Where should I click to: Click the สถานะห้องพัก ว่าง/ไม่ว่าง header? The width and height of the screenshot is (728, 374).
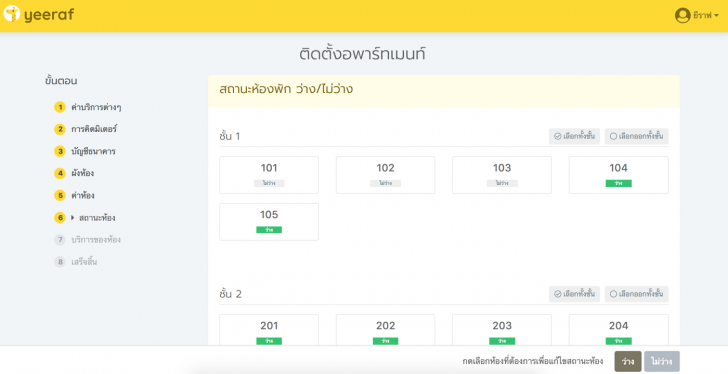click(286, 89)
